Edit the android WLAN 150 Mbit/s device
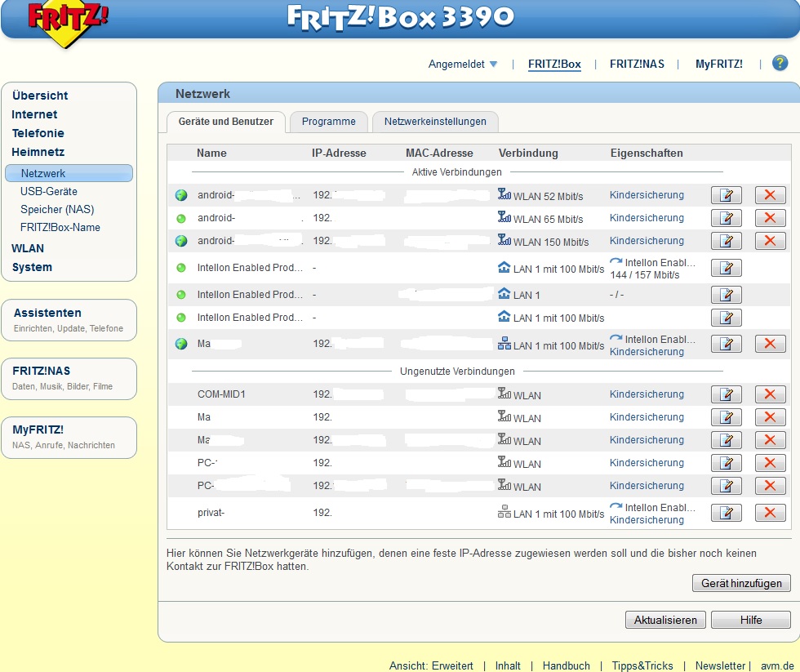 point(726,241)
